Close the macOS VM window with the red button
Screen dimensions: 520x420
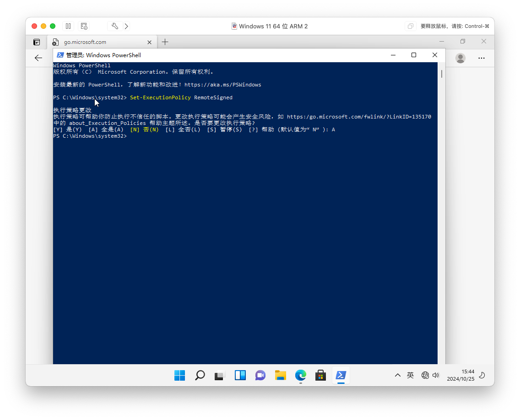(x=34, y=26)
